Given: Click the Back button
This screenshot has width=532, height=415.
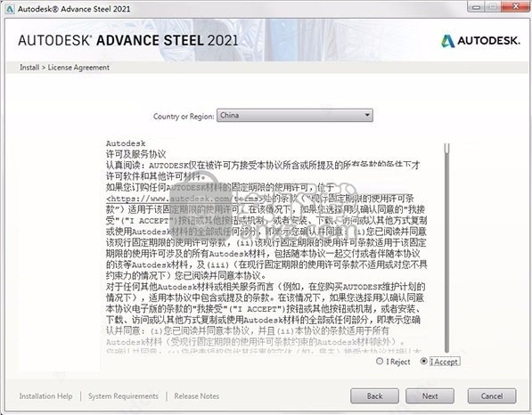Looking at the screenshot, I should point(374,396).
